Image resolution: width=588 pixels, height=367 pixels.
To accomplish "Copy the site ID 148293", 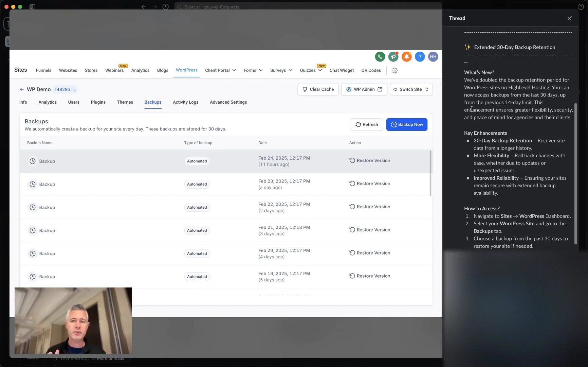I will (x=73, y=89).
